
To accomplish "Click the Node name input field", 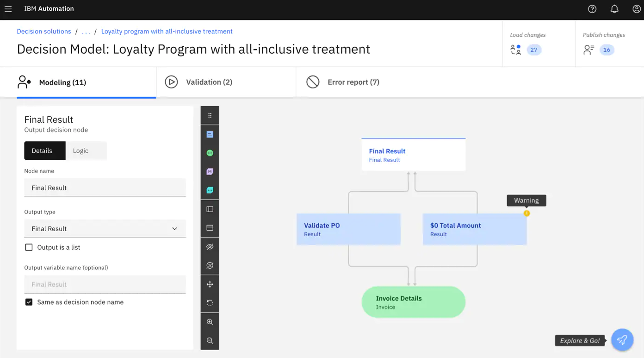I will (105, 188).
